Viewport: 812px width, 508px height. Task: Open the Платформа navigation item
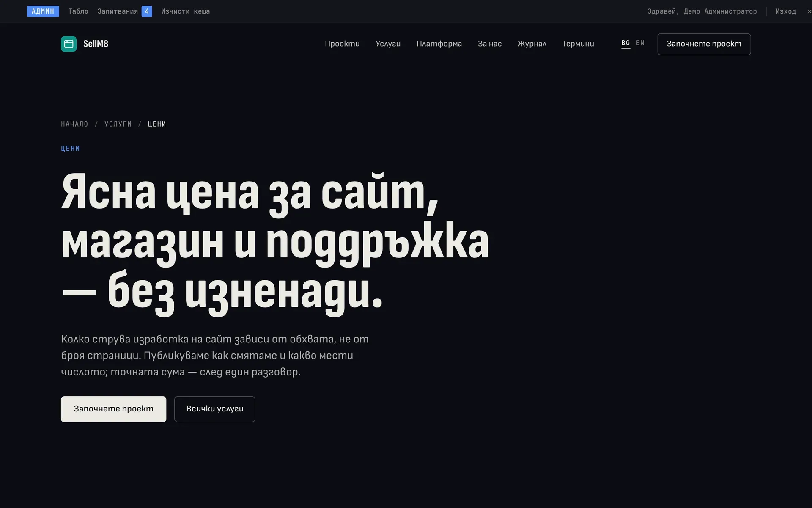[x=439, y=44]
